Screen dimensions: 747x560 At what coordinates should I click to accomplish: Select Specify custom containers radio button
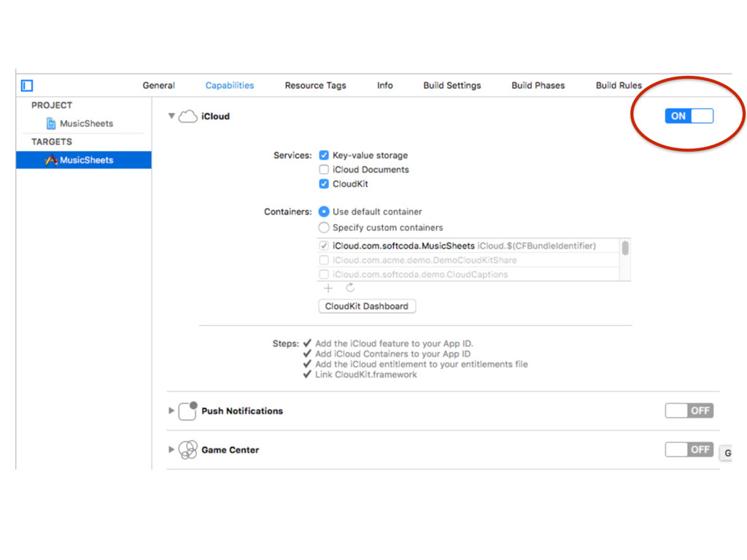click(x=324, y=227)
